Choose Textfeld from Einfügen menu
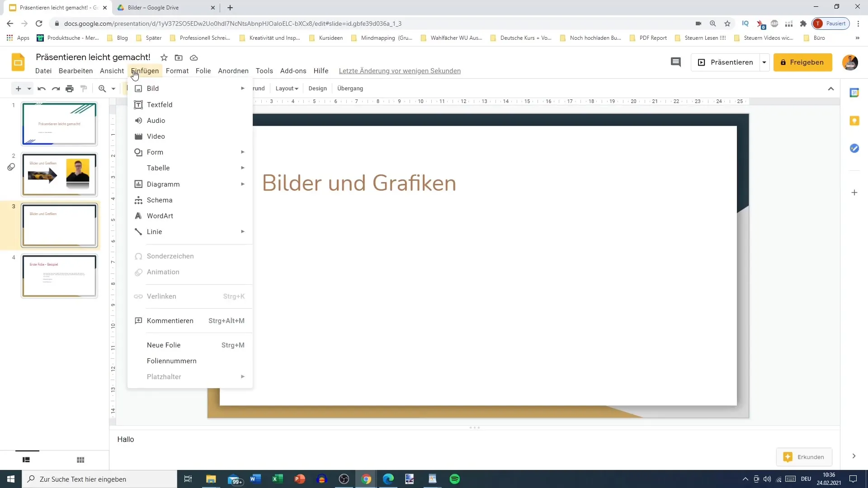Viewport: 868px width, 488px height. click(190, 105)
